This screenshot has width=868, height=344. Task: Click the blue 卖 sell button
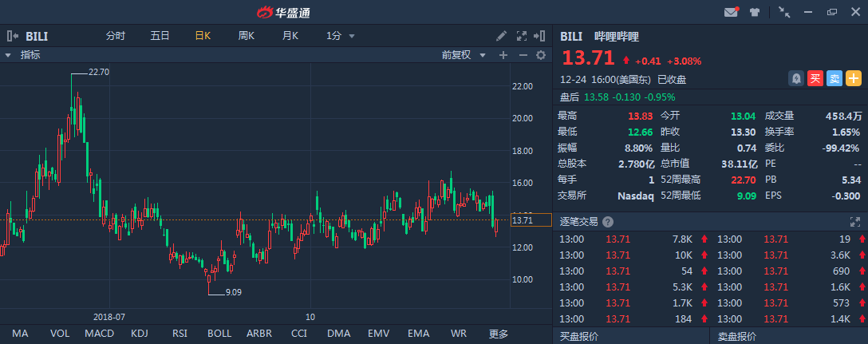[834, 78]
